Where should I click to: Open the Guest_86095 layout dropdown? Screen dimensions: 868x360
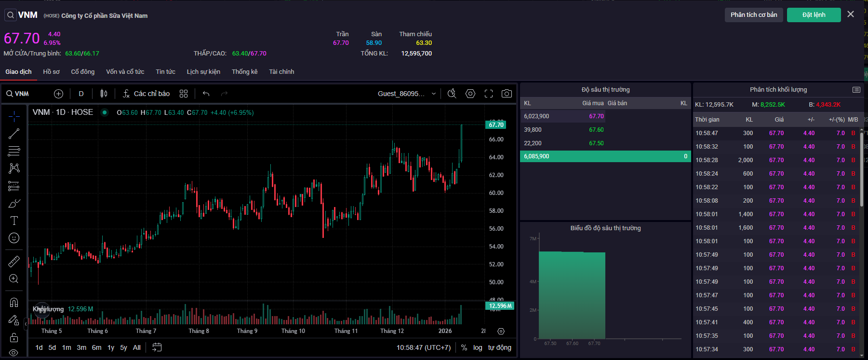coord(406,94)
